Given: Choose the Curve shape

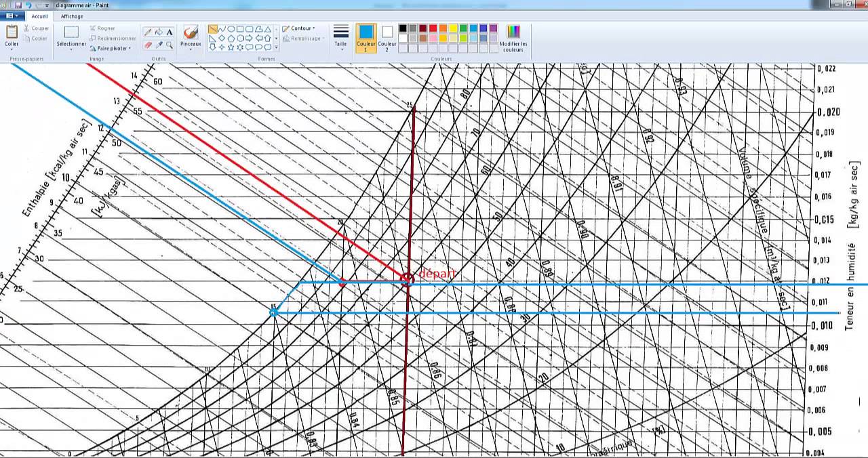Looking at the screenshot, I should click(222, 29).
